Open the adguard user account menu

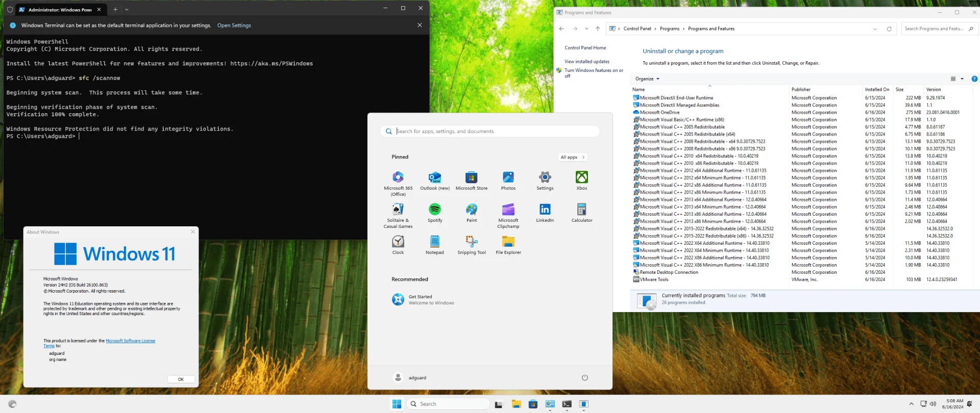click(x=410, y=378)
